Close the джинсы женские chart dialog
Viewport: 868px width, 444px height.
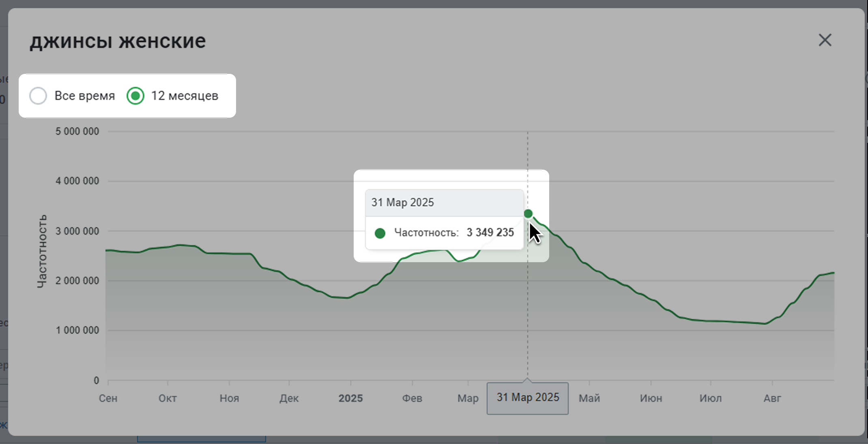point(825,40)
